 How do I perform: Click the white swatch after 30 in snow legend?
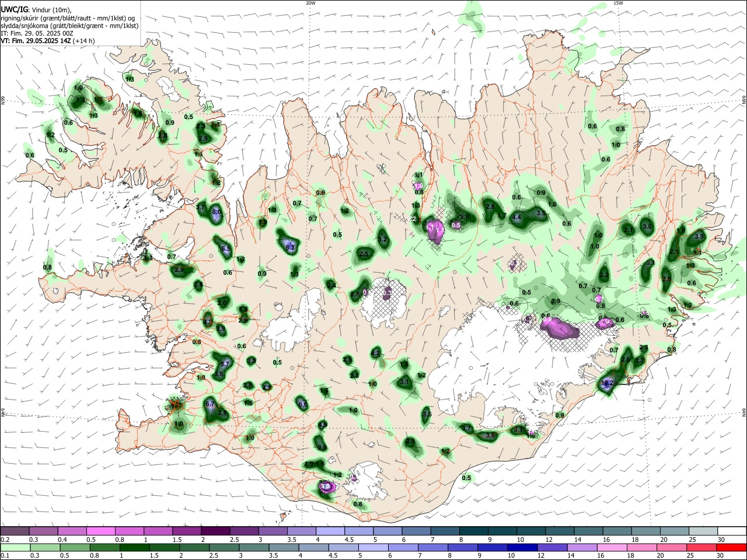pyautogui.click(x=732, y=531)
